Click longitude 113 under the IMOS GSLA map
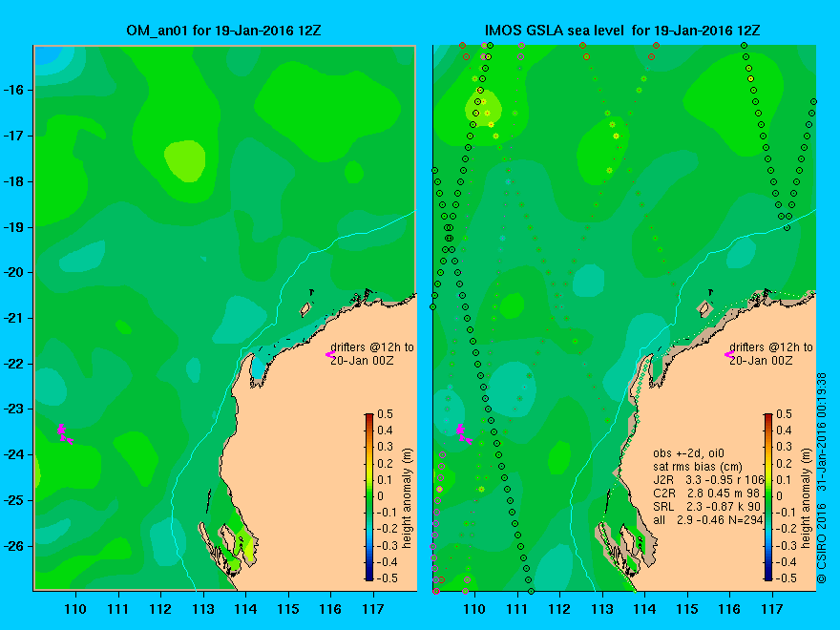 [602, 609]
